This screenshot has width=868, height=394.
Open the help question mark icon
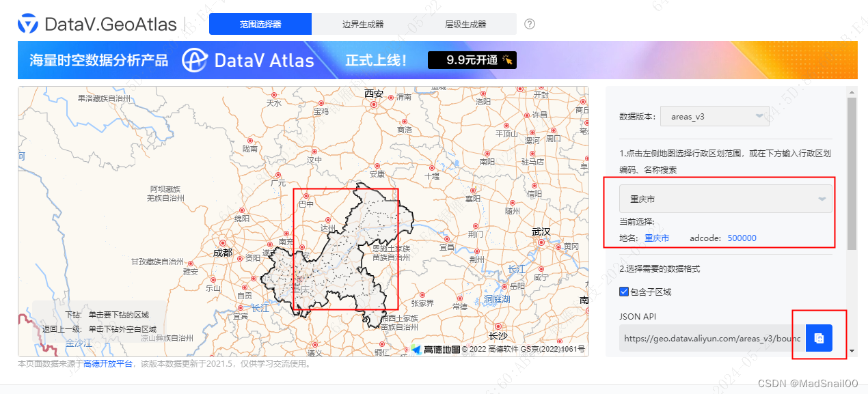click(x=530, y=24)
